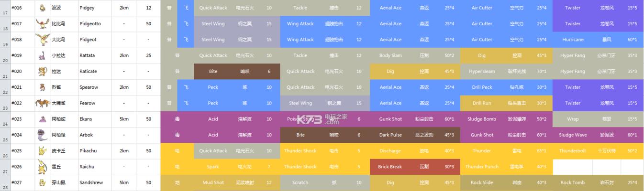Select the Wrap move cell
The width and height of the screenshot is (644, 191).
tap(573, 119)
